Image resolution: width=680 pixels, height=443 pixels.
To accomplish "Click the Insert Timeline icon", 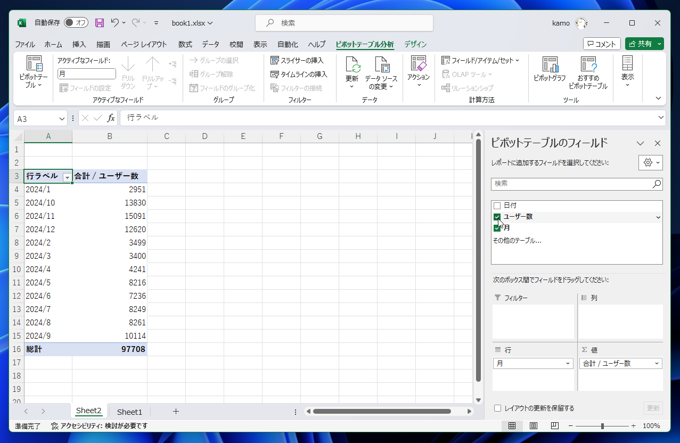I will pos(274,74).
